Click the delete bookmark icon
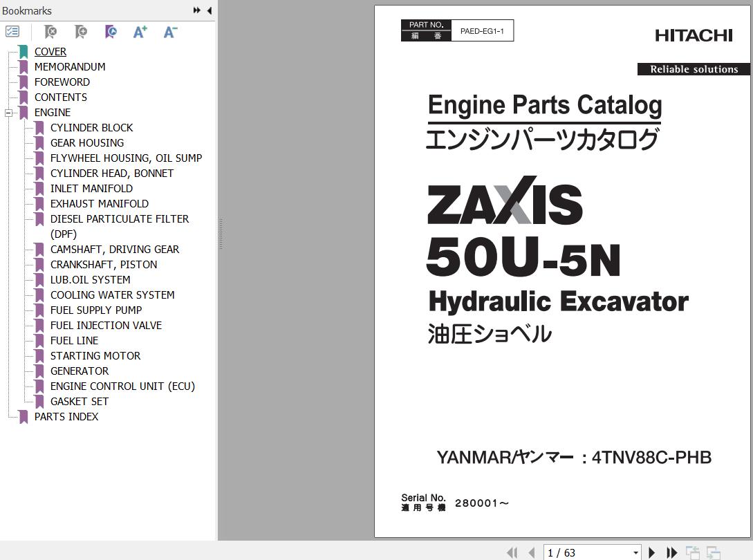The image size is (753, 560). (50, 32)
